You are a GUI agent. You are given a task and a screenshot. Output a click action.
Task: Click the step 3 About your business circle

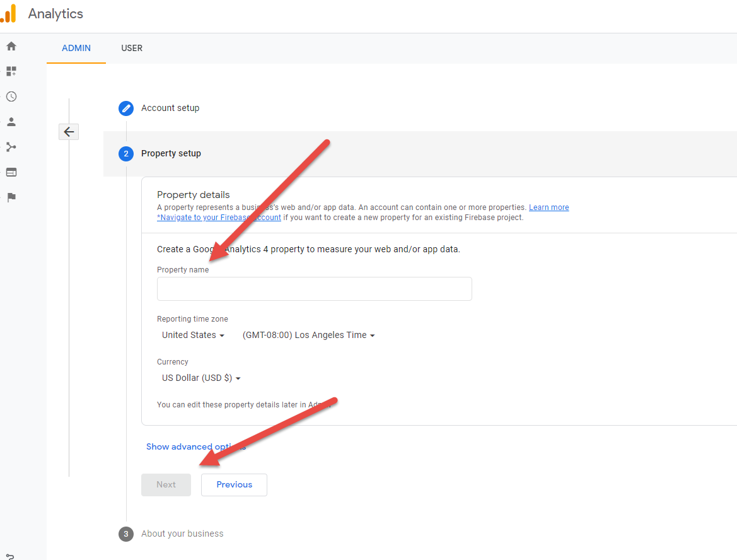coord(126,534)
